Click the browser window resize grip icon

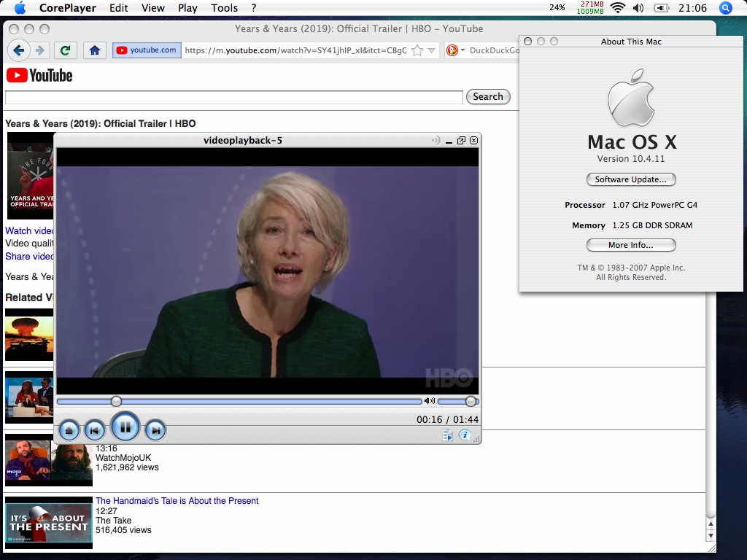pos(711,548)
